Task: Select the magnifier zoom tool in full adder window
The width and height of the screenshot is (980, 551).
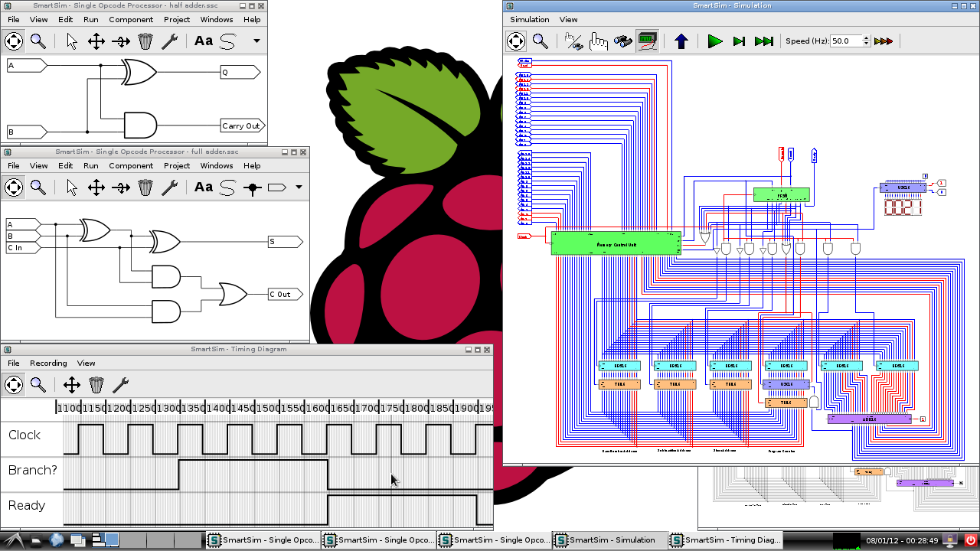Action: [x=38, y=187]
